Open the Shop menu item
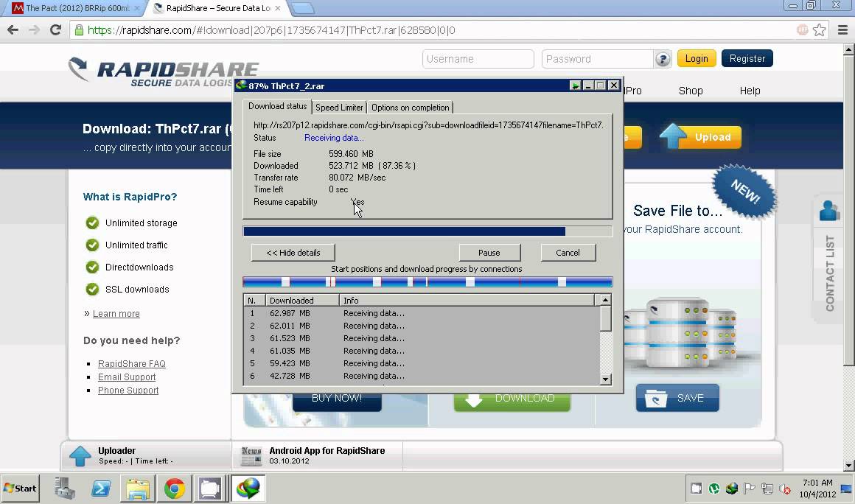This screenshot has height=504, width=855. point(691,91)
